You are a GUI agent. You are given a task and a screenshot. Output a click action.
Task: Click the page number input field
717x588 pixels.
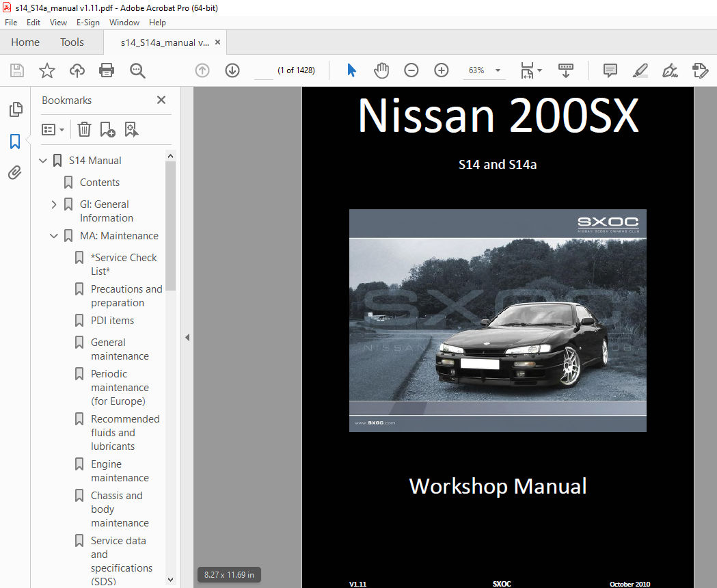[264, 70]
